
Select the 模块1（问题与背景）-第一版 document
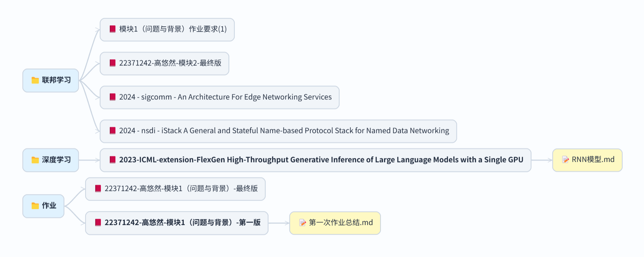point(182,223)
